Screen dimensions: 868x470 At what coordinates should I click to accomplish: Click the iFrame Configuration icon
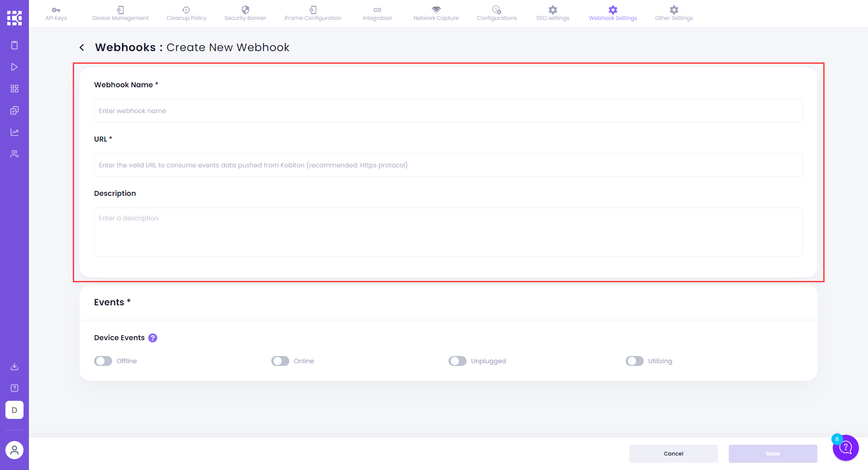click(x=313, y=10)
